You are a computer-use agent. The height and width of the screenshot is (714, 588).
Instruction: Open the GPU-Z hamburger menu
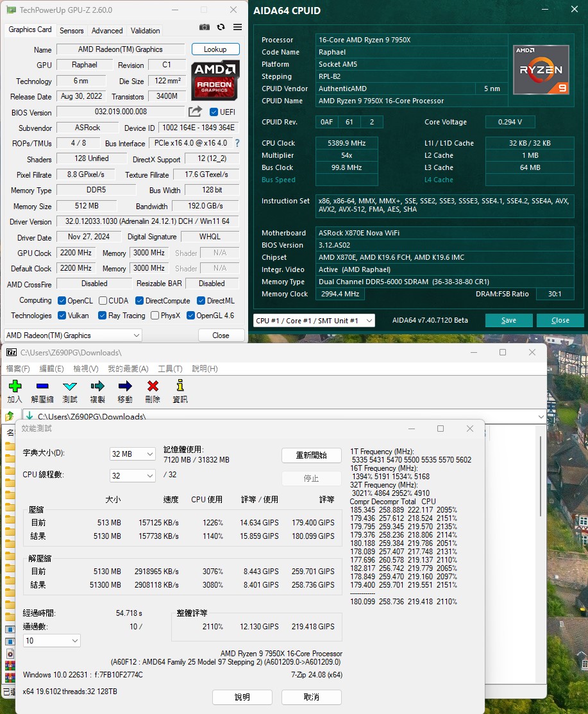point(237,28)
